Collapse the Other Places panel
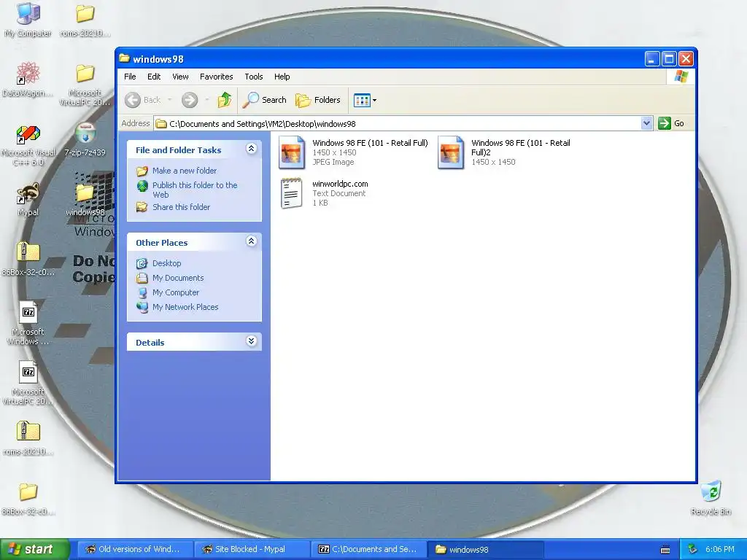The height and width of the screenshot is (560, 747). pyautogui.click(x=251, y=241)
